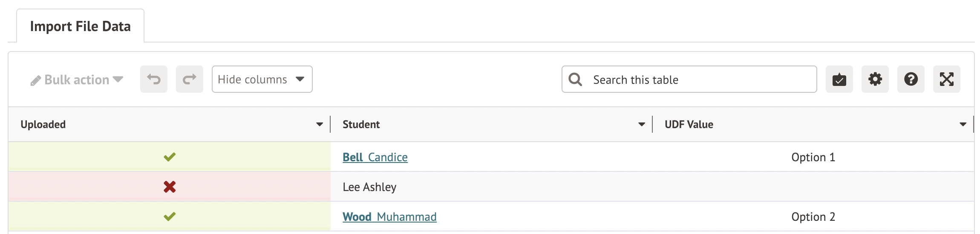The image size is (980, 234).
Task: Expand table to fullscreen
Action: [946, 79]
